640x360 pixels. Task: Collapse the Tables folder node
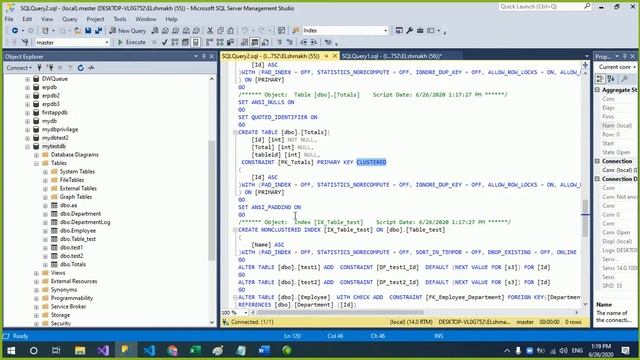pos(36,163)
